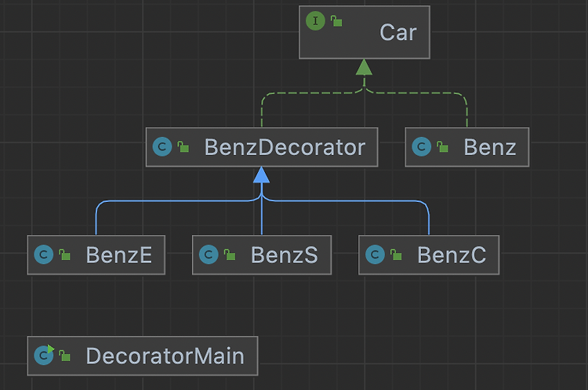
Task: Select the BenzDecorator class label
Action: [x=285, y=147]
